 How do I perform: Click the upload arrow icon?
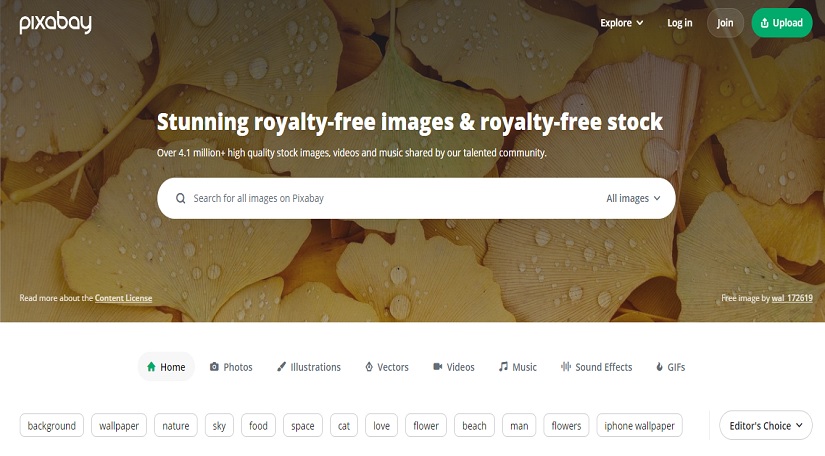coord(764,23)
